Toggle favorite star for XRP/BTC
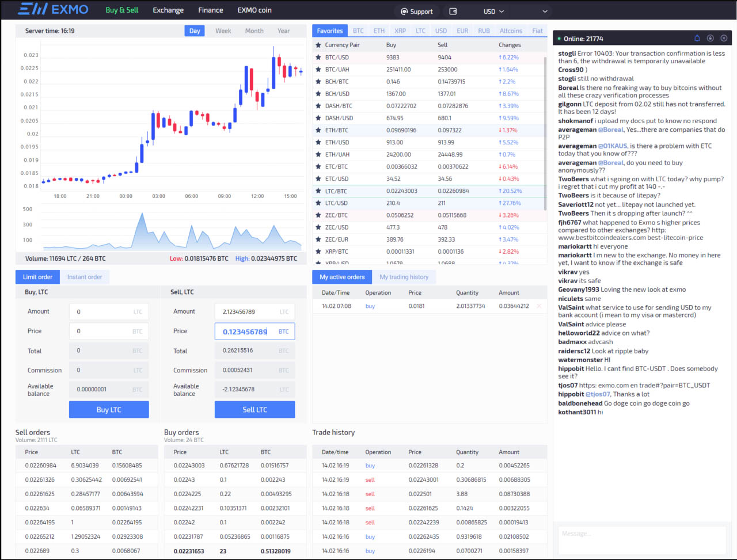Image resolution: width=737 pixels, height=560 pixels. tap(318, 252)
